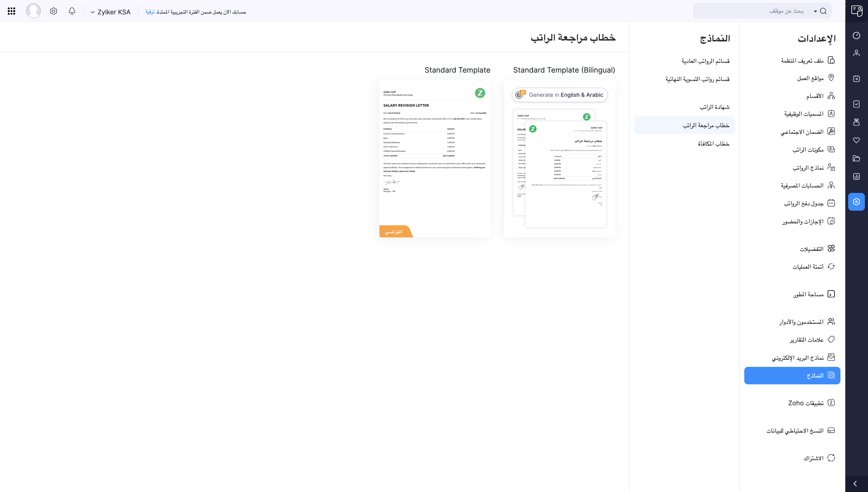Open the Approvals checkbox icon in right rail
This screenshot has width=868, height=492.
point(857,104)
